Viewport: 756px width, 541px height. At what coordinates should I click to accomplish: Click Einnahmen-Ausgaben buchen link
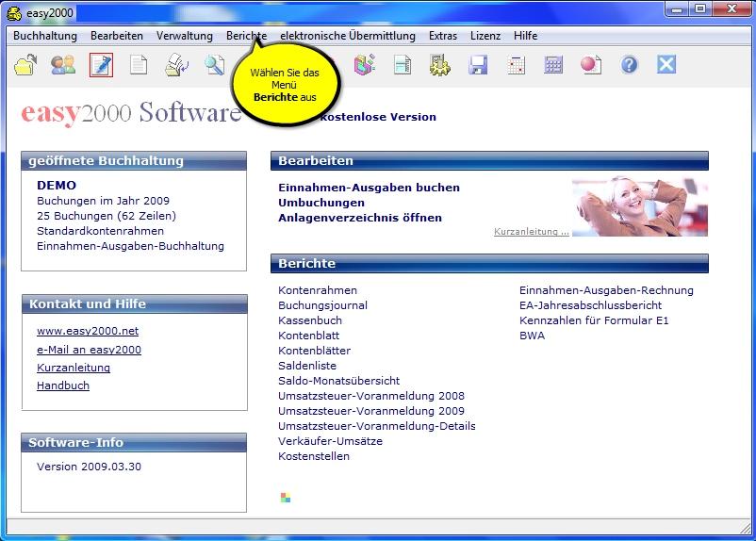[369, 188]
